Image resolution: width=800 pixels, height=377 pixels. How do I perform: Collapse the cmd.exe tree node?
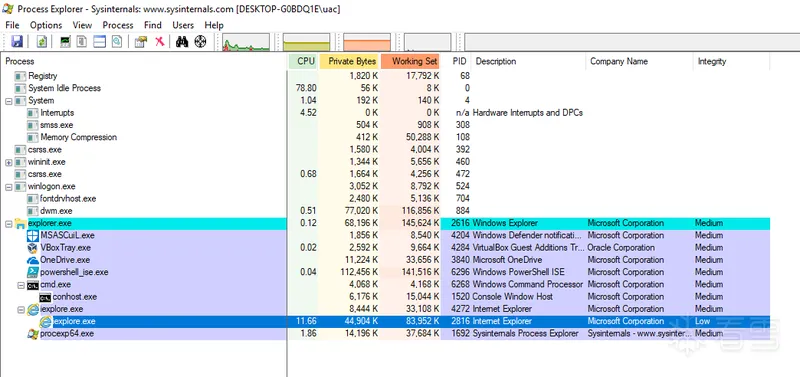pos(21,285)
